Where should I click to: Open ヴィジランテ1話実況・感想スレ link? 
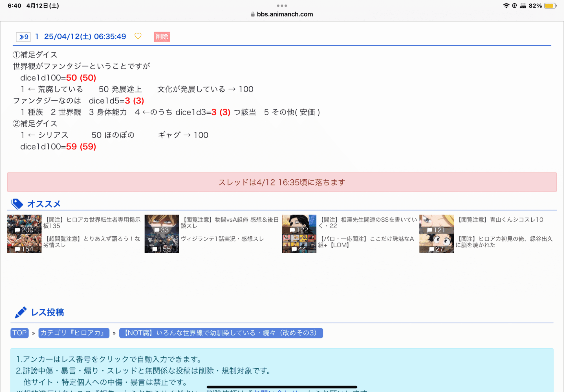tap(222, 239)
